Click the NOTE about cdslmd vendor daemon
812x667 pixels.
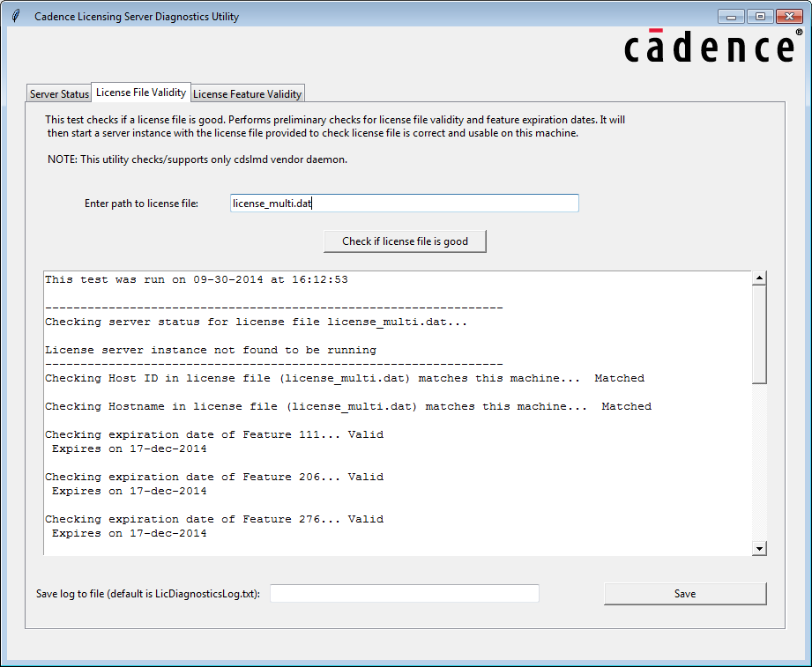coord(197,159)
